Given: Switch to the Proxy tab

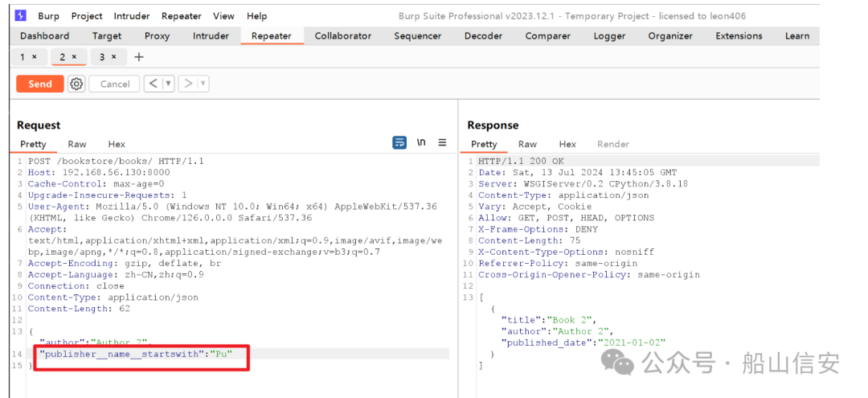Looking at the screenshot, I should point(158,36).
